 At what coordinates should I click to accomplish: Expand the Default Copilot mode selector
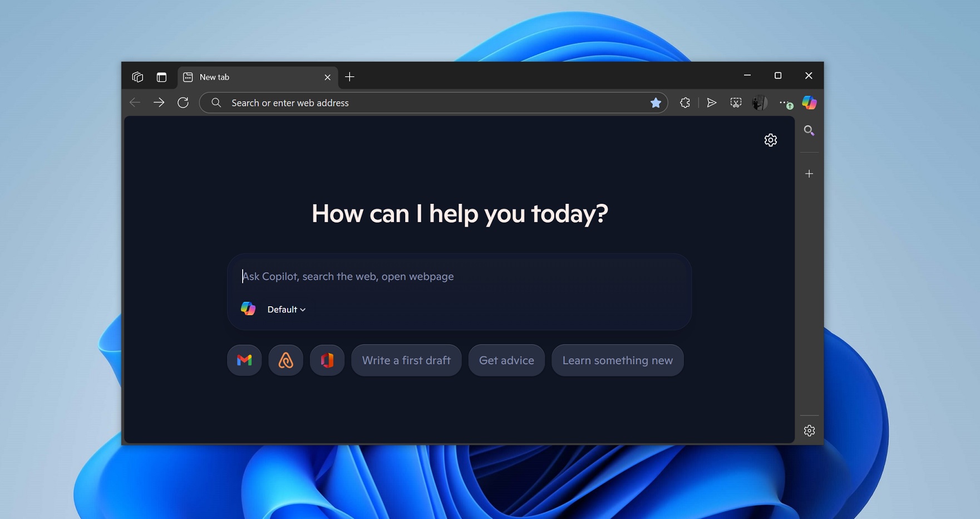[x=285, y=309]
